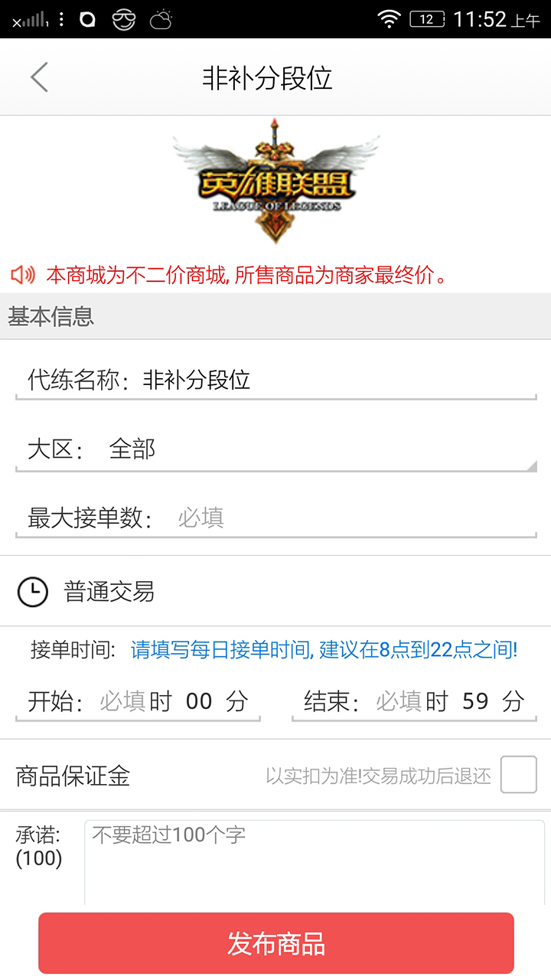Viewport: 551px width, 980px height.
Task: Tap the Wi-Fi status icon
Action: (390, 19)
